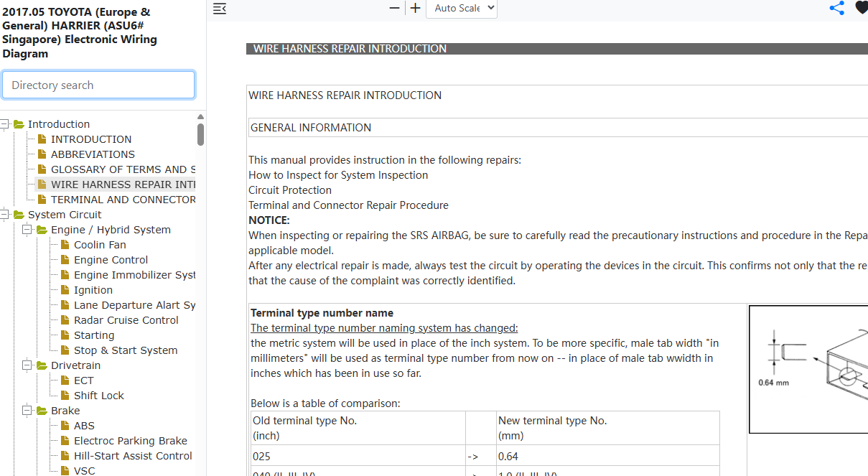
Task: Click the Brake folder icon
Action: tap(42, 411)
